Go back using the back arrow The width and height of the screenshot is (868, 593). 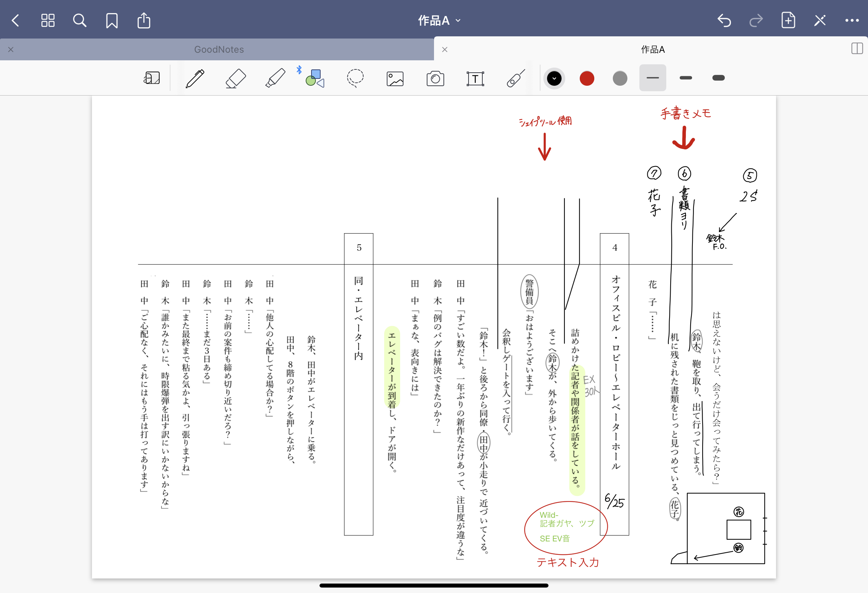(15, 20)
